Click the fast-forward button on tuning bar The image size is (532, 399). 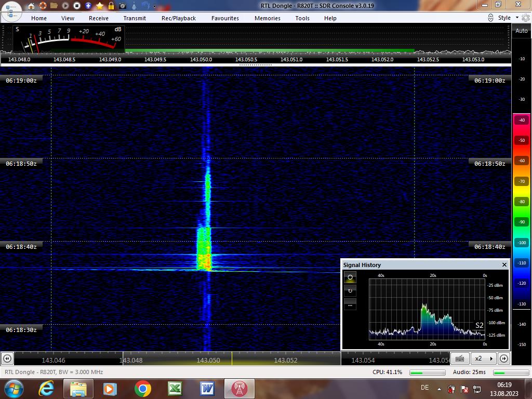pos(504,358)
